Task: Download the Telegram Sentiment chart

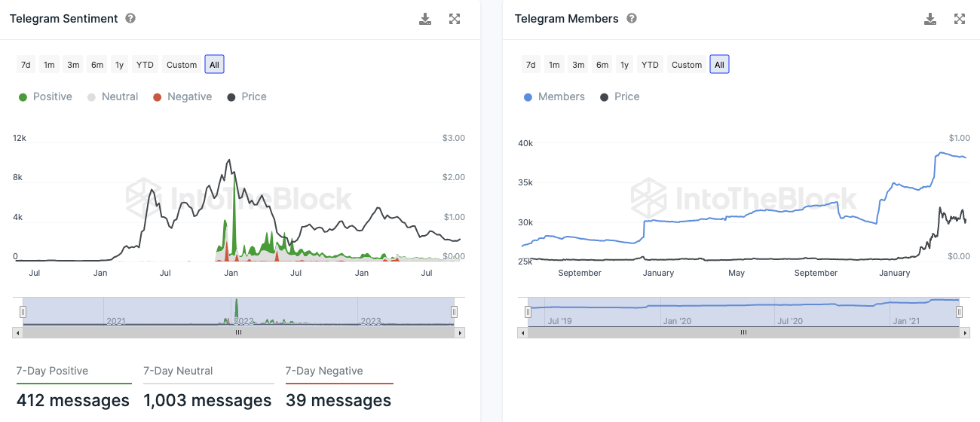Action: (425, 19)
